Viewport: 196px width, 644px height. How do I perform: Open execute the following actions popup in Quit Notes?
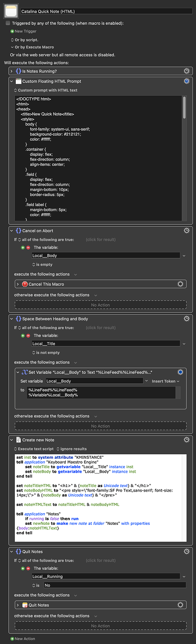click(x=46, y=595)
